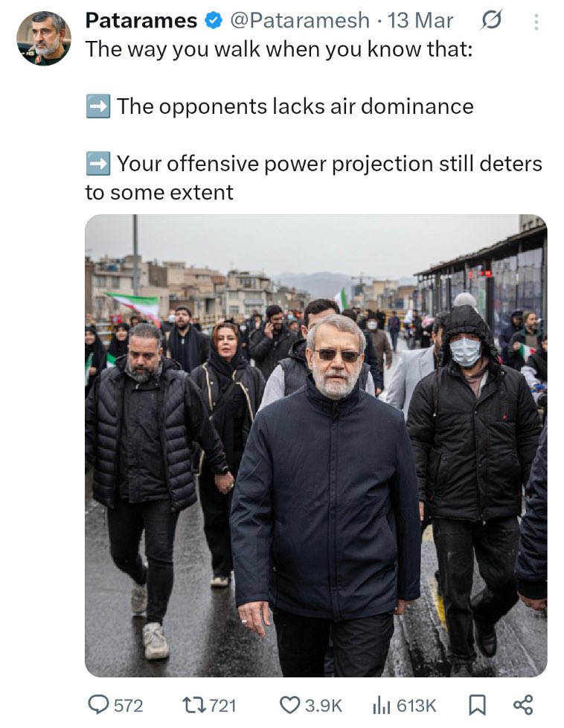This screenshot has height=728, width=564.
Task: Click the blue verified badge
Action: pyautogui.click(x=214, y=21)
